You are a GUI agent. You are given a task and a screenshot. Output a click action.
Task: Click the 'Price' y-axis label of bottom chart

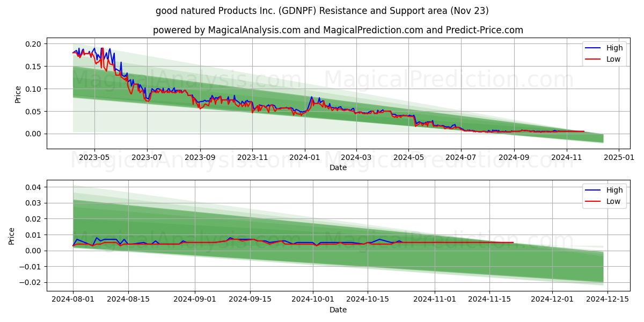click(x=11, y=236)
